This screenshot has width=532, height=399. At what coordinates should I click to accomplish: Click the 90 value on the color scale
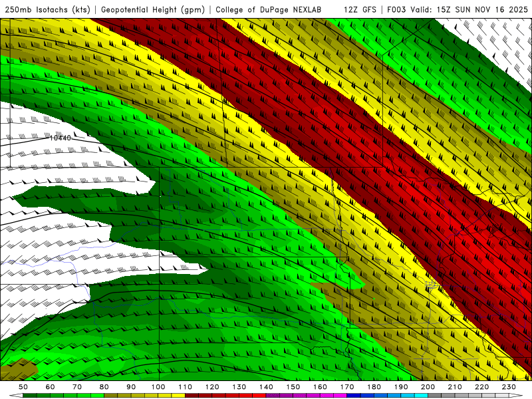point(131,387)
